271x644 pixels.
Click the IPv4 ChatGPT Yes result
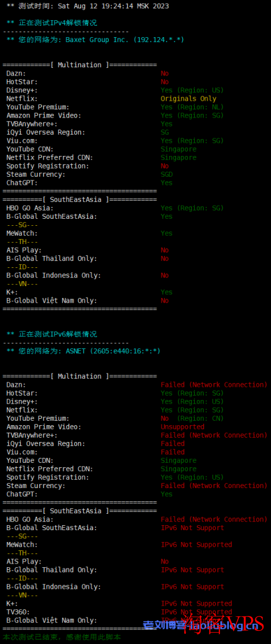point(167,183)
